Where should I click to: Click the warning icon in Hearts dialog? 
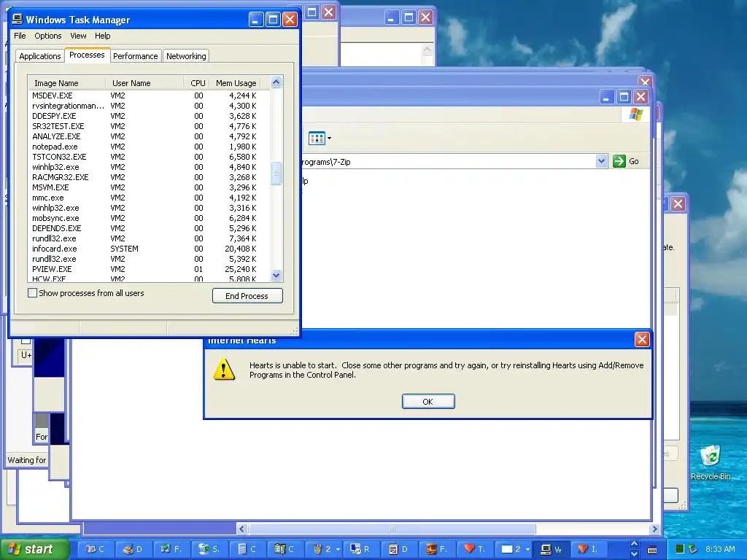(224, 370)
